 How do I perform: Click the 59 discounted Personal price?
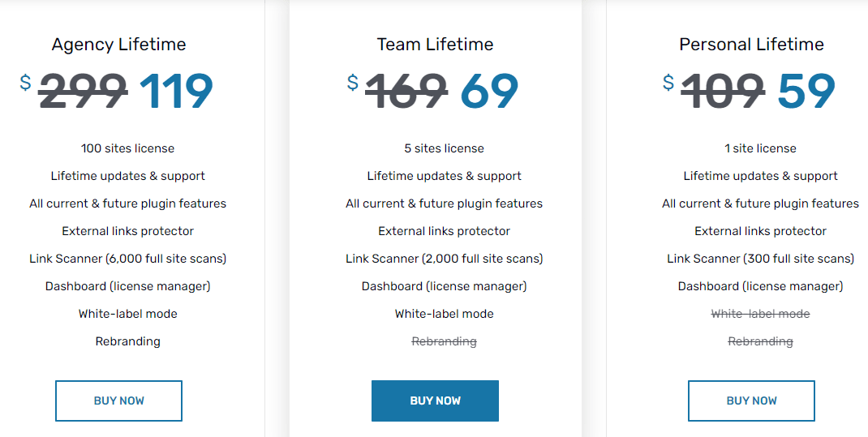click(806, 91)
